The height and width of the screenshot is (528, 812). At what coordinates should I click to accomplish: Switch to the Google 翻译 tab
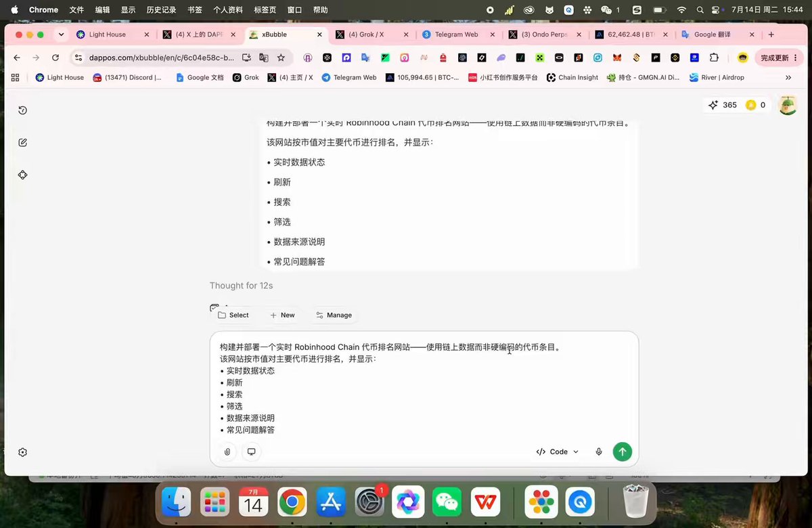click(x=718, y=35)
